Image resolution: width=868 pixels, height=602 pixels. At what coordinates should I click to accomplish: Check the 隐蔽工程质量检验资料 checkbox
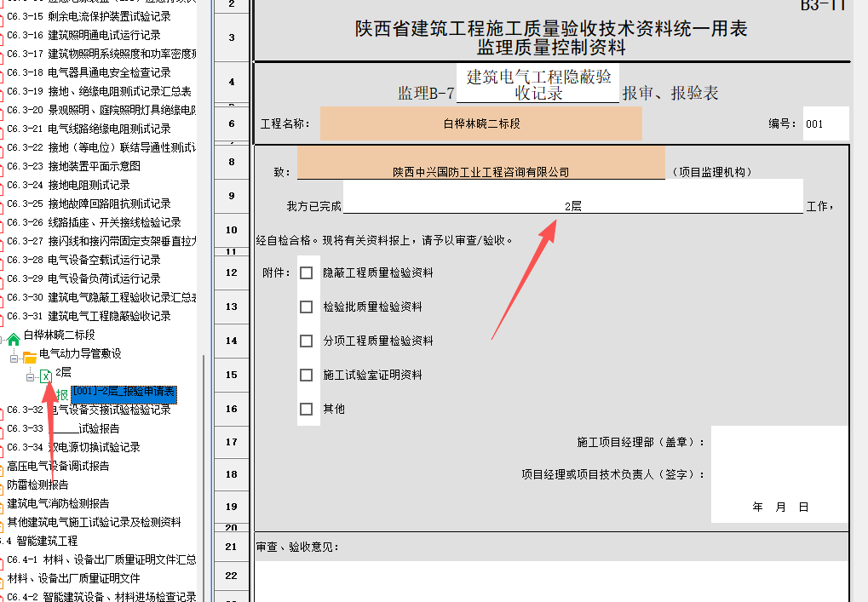307,272
